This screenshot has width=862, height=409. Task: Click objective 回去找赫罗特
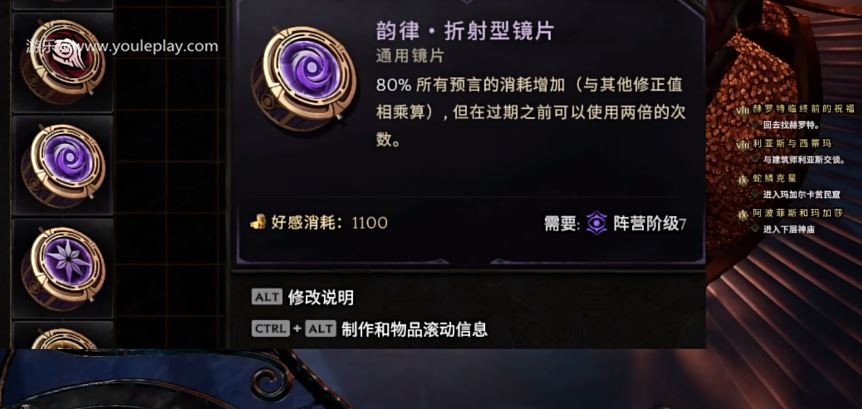[x=792, y=125]
